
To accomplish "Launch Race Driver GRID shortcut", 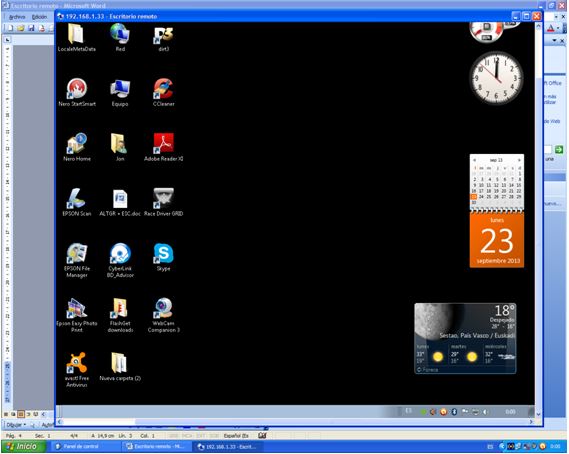I will tap(163, 202).
